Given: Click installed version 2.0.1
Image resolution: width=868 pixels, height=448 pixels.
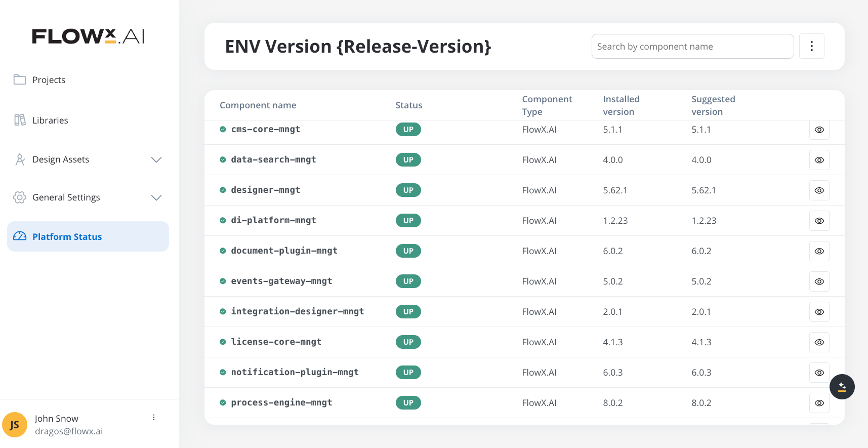Looking at the screenshot, I should pos(613,312).
